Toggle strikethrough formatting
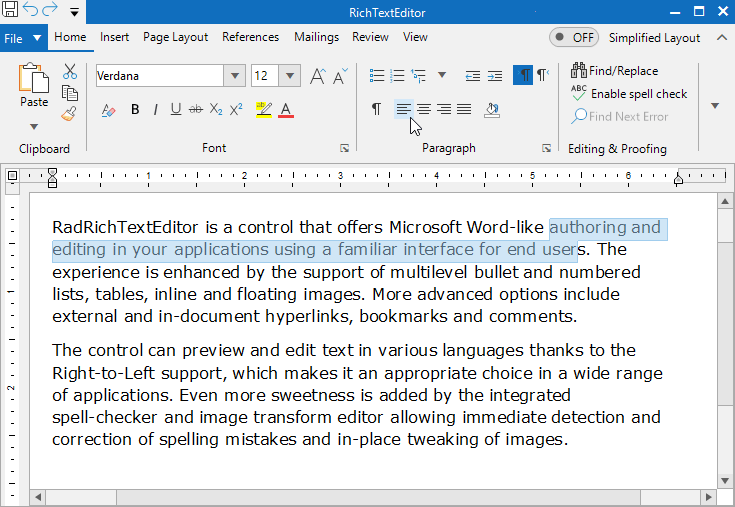Viewport: 735px width, 507px height. click(196, 110)
